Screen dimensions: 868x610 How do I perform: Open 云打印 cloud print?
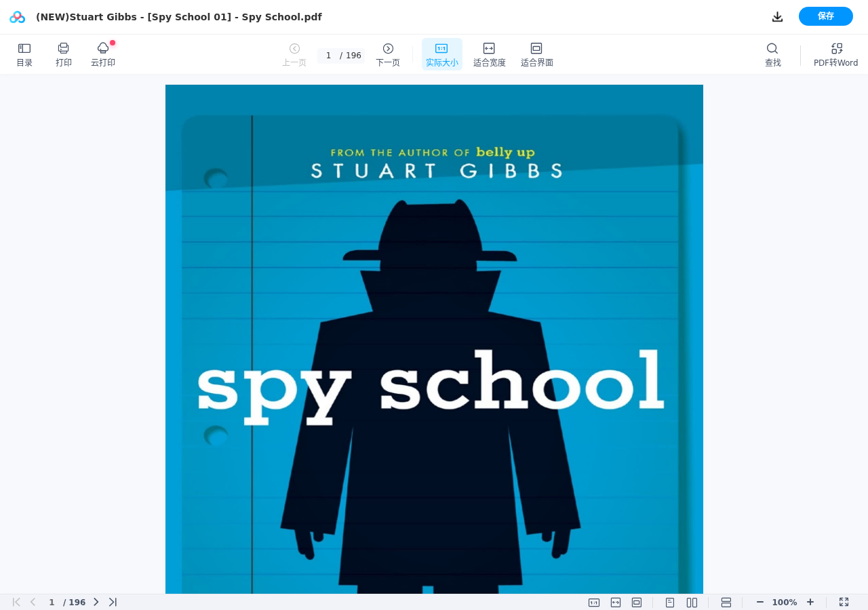pos(103,55)
